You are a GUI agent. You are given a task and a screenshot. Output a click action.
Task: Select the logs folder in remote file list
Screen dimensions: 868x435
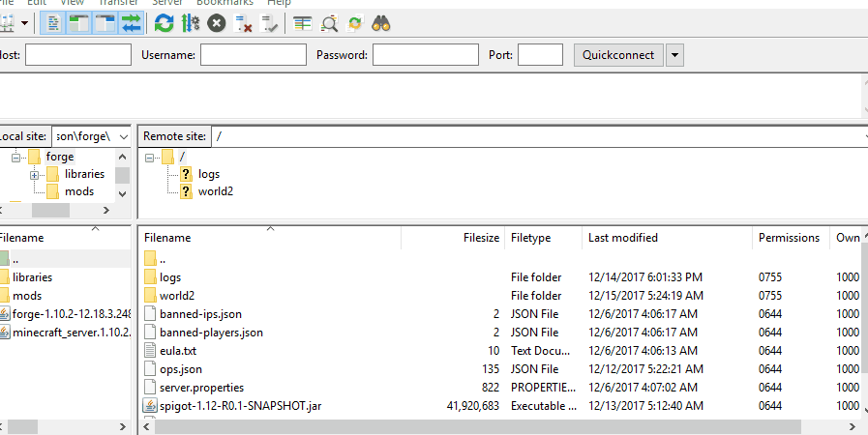(170, 277)
